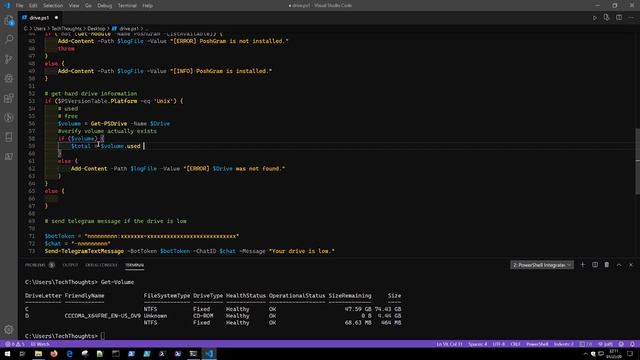Viewport: 640px width, 360px height.
Task: Open the Terminal menu
Action: (127, 6)
